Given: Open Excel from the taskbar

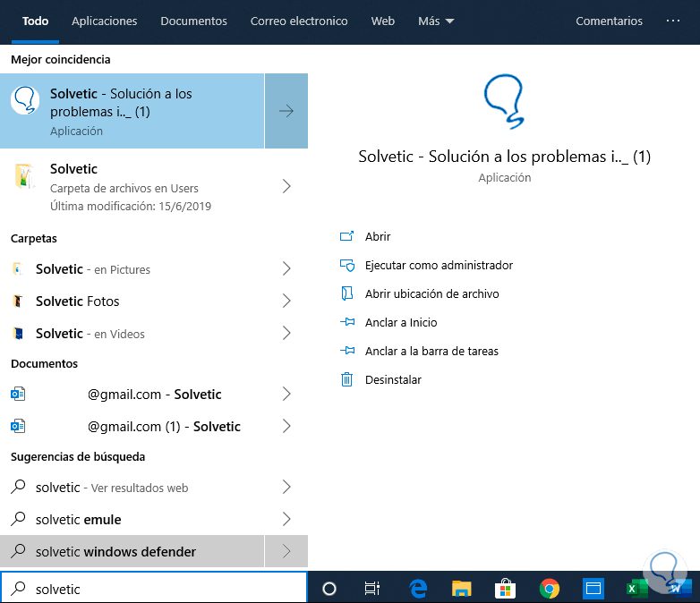Looking at the screenshot, I should tap(636, 589).
